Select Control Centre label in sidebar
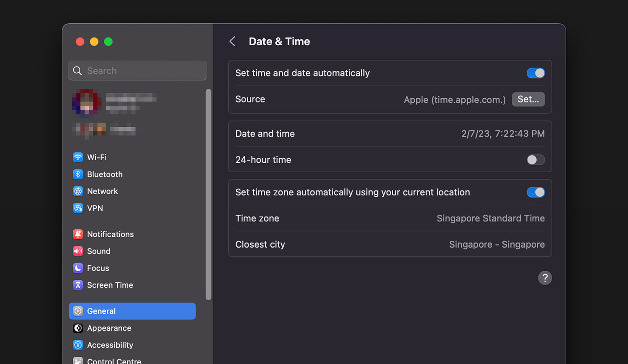This screenshot has height=364, width=628. (114, 361)
